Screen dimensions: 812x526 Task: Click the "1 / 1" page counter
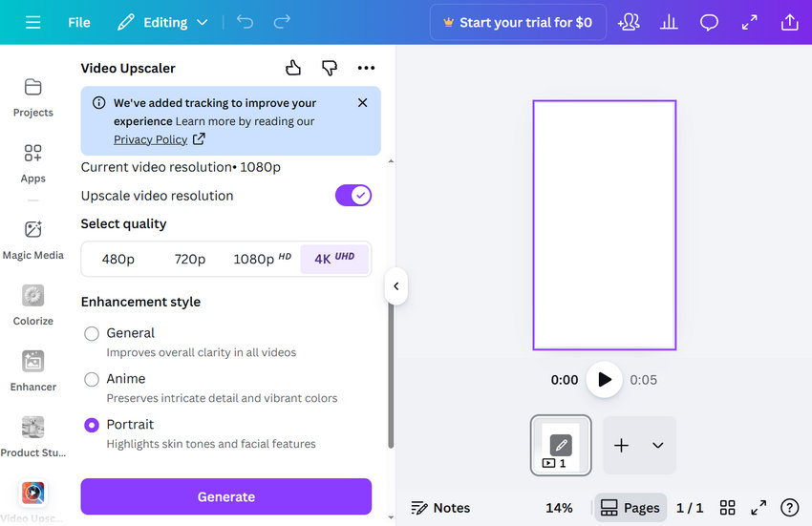[x=690, y=508]
